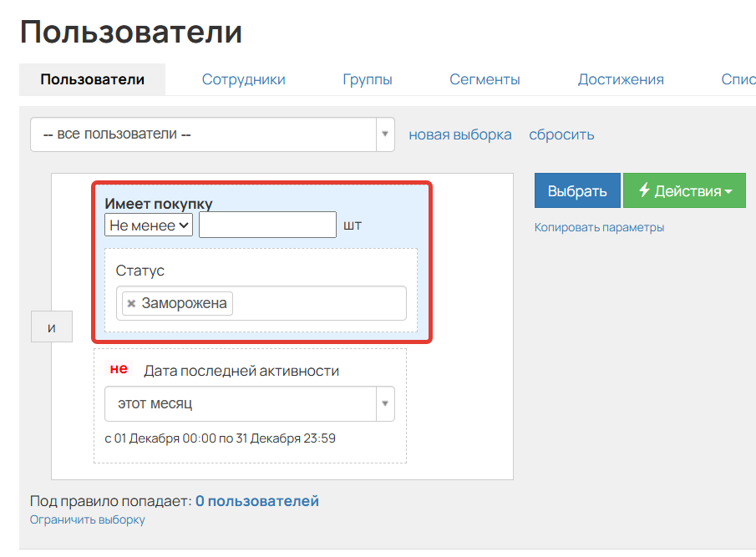Switch to the Группы tab
Image resolution: width=756 pixels, height=557 pixels.
(368, 79)
